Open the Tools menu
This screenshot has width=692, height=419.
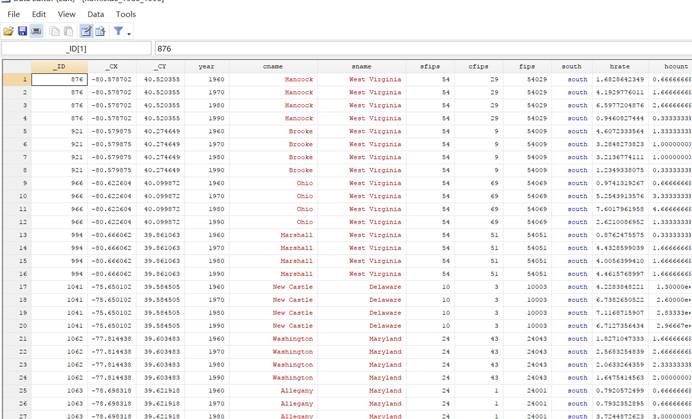click(126, 14)
